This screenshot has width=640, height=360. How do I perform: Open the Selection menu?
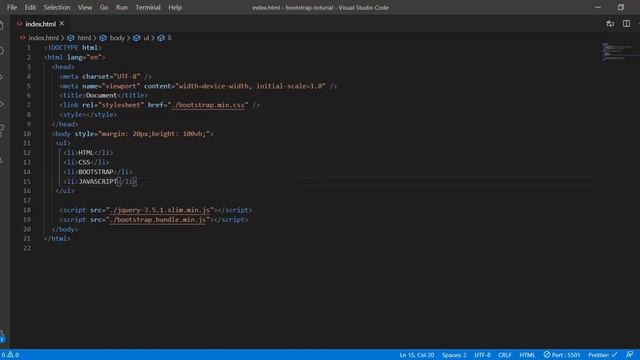[x=57, y=7]
